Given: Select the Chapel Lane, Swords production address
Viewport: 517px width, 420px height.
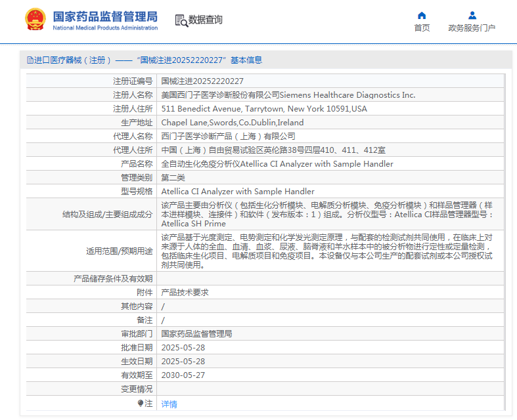Looking at the screenshot, I should [233, 123].
